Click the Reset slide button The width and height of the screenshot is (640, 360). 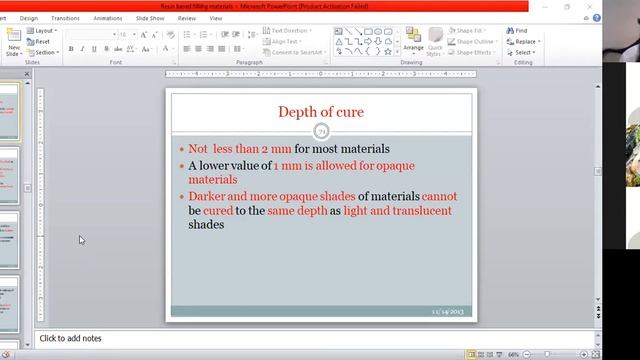pos(38,42)
